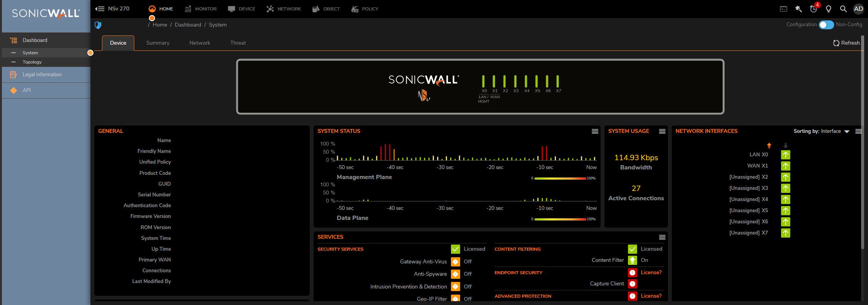Open the AD user profile avatar
Viewport: 868px width, 305px height.
click(x=858, y=9)
